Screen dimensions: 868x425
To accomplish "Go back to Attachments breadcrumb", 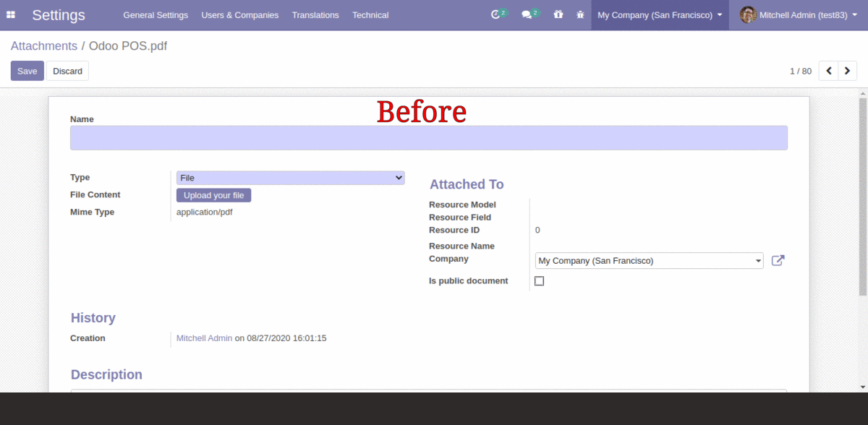I will 43,46.
